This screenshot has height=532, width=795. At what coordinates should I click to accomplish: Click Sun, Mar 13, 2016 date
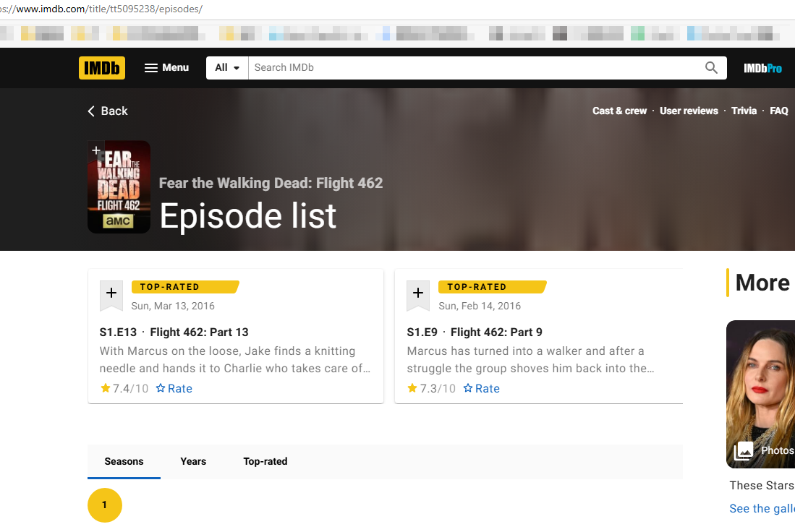point(173,306)
